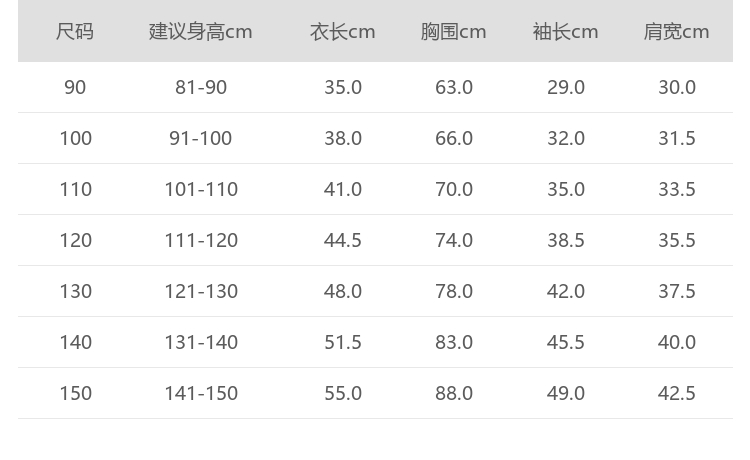Select size 130 cell
750x460 pixels.
[75, 292]
